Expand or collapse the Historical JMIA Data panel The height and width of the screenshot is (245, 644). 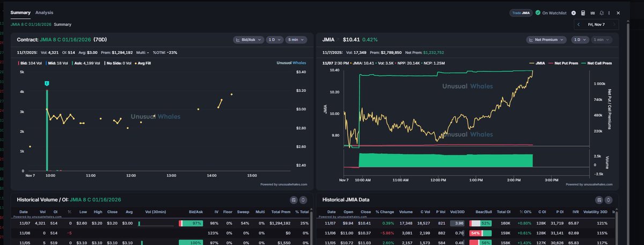pos(609,200)
